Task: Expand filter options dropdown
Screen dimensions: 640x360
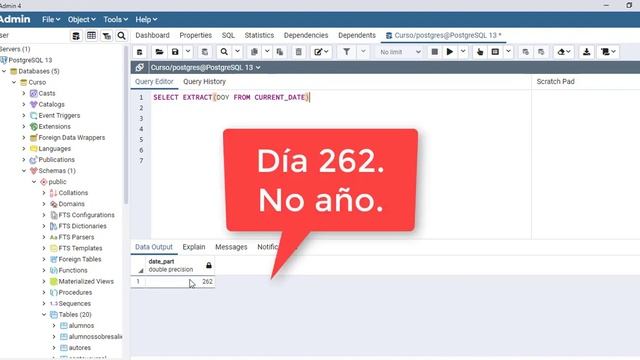Action: coord(363,52)
